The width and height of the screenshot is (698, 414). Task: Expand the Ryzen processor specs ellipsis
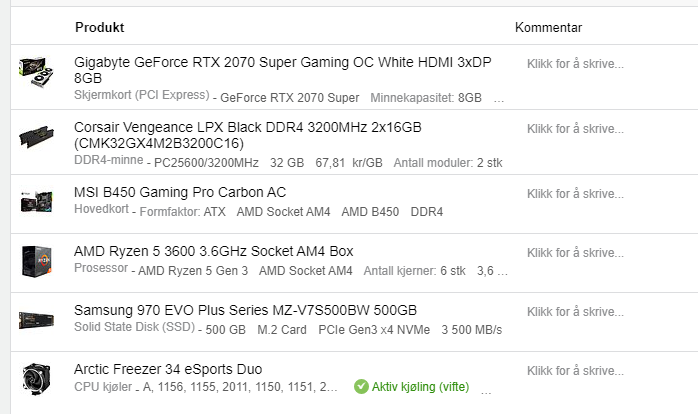502,272
